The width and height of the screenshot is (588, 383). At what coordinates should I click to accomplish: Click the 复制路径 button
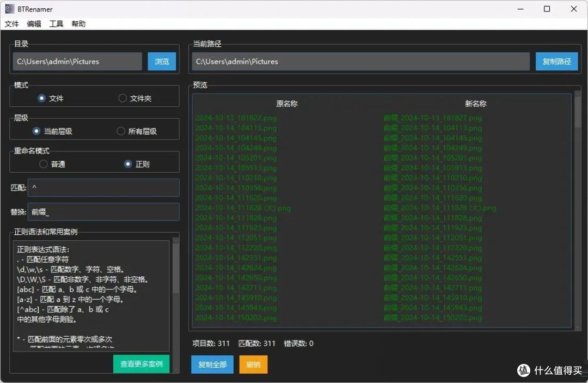click(x=556, y=62)
